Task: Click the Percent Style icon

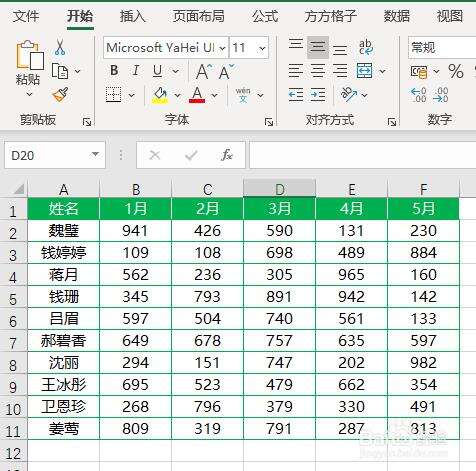Action: [x=456, y=71]
